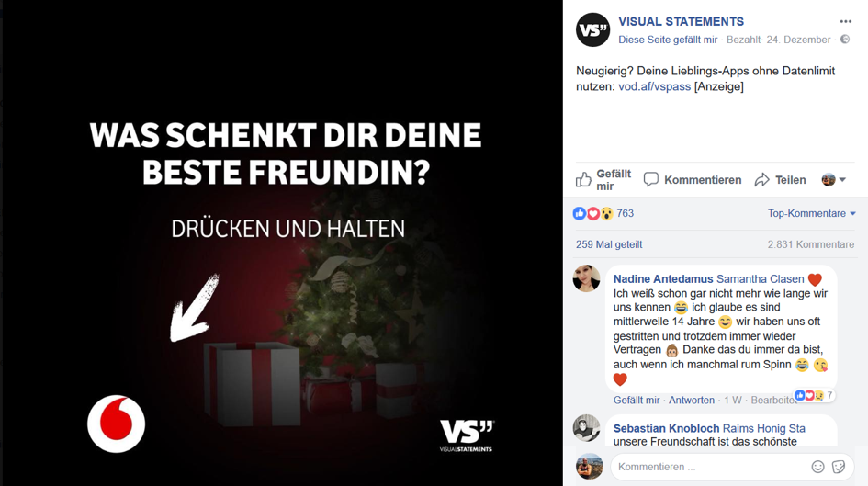Viewport: 868px width, 486px height.
Task: Open the sticker picker in comment box
Action: pyautogui.click(x=839, y=467)
